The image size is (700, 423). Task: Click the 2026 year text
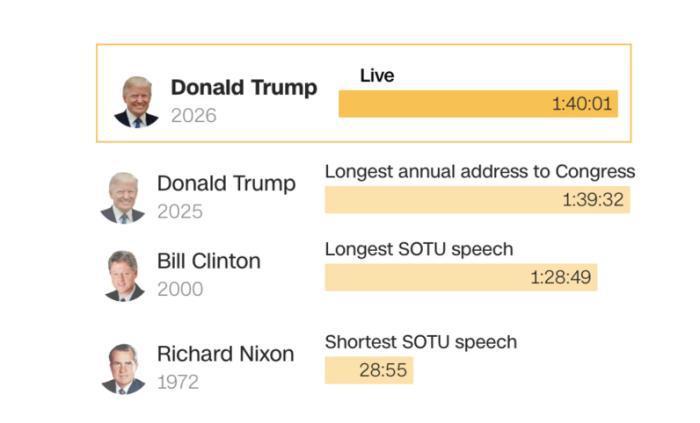[x=193, y=116]
